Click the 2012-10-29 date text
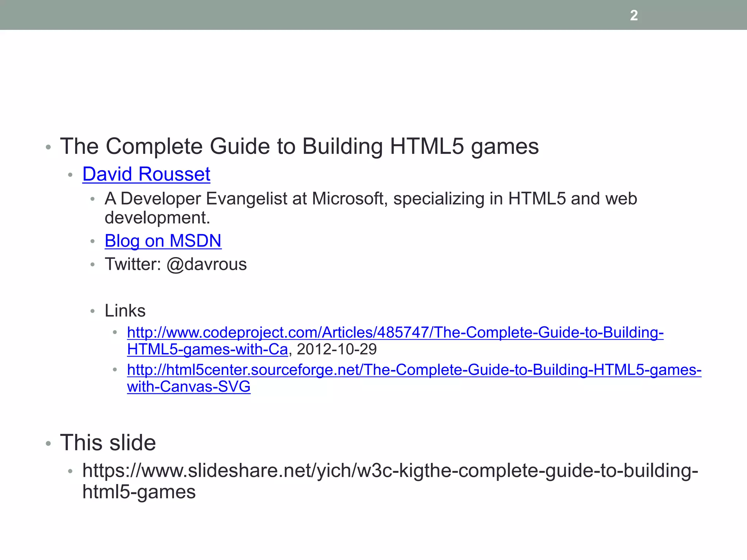 point(337,350)
